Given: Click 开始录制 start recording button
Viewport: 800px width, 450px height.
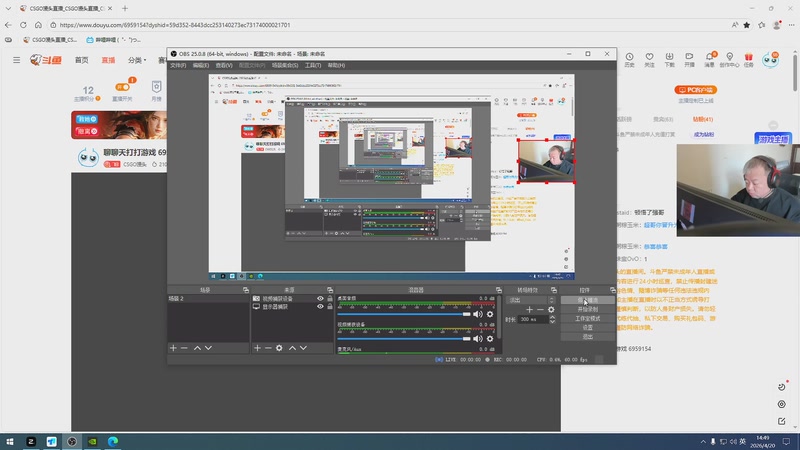Looking at the screenshot, I should [x=587, y=309].
